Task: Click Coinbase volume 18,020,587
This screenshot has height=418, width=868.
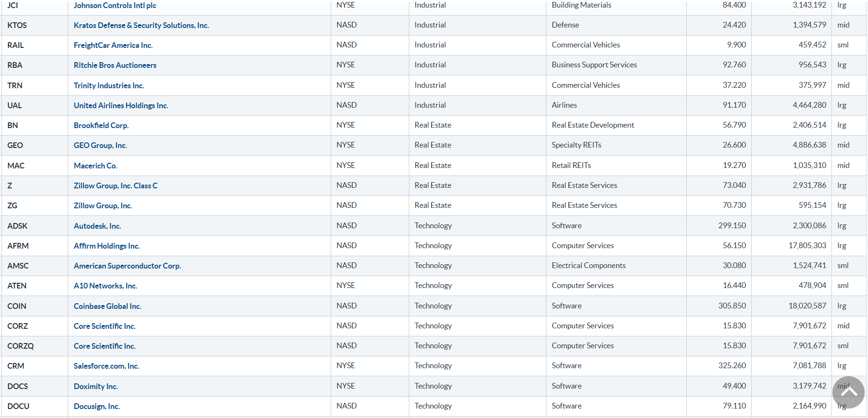Action: point(807,306)
